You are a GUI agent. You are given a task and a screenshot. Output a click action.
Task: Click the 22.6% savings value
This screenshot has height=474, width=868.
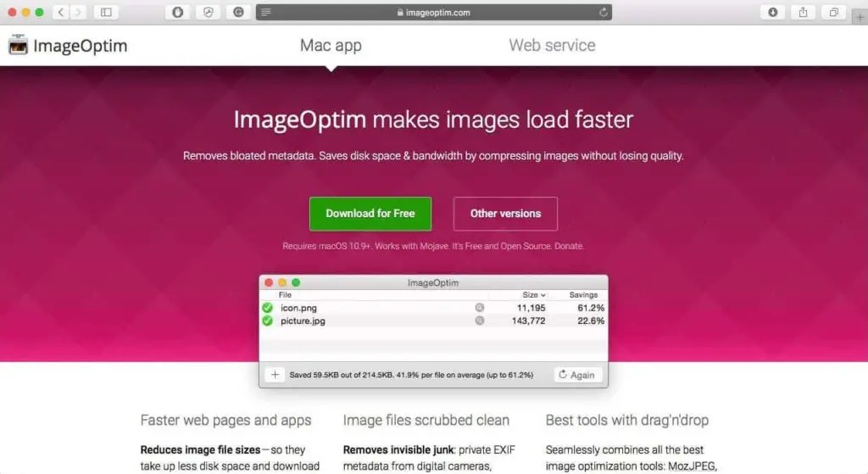591,321
